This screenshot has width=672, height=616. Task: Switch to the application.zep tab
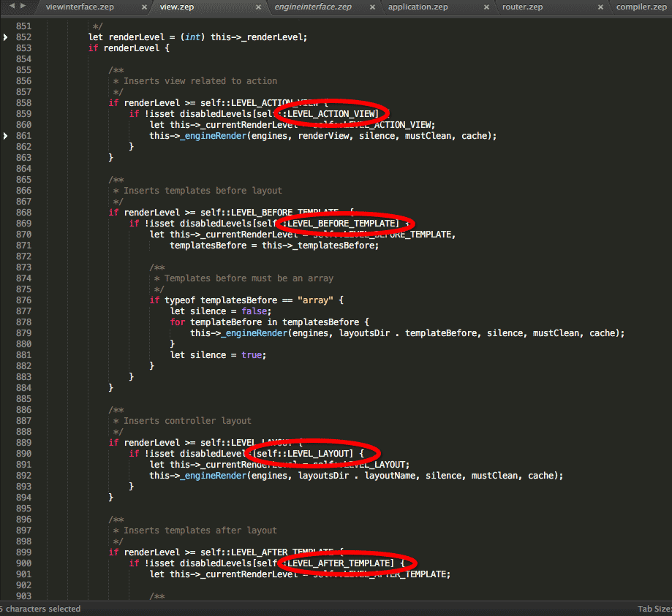pos(418,7)
